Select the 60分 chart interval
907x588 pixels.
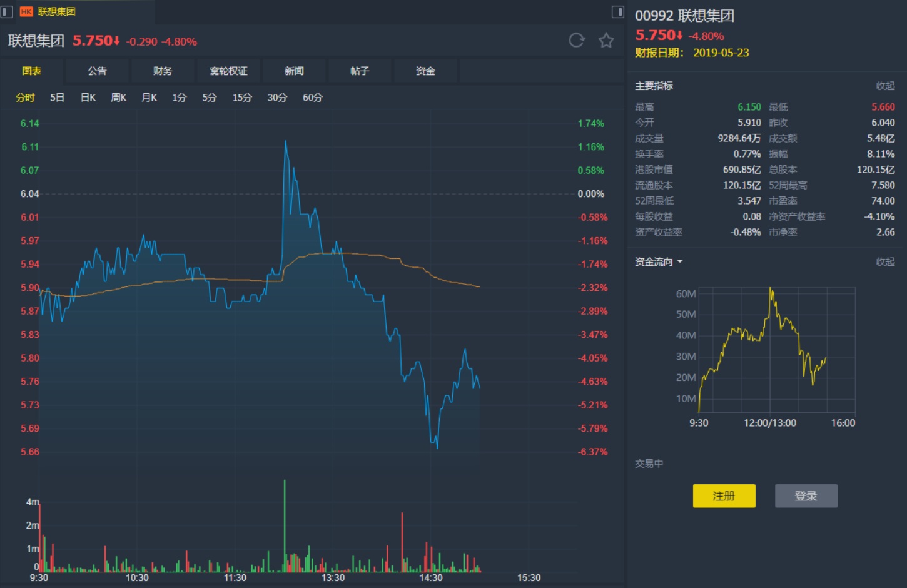click(312, 98)
